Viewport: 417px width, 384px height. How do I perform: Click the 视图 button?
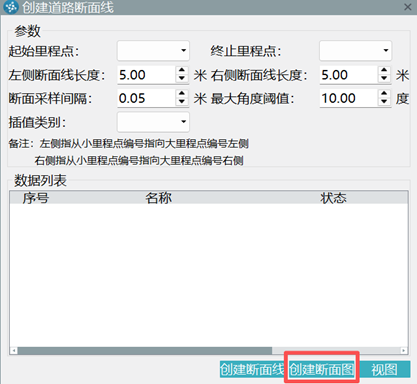point(384,369)
